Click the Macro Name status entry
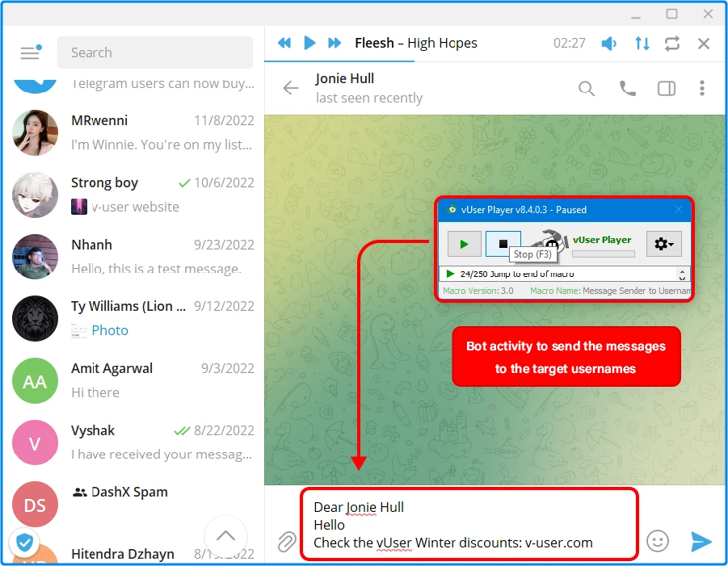Image resolution: width=728 pixels, height=566 pixels. coord(610,291)
